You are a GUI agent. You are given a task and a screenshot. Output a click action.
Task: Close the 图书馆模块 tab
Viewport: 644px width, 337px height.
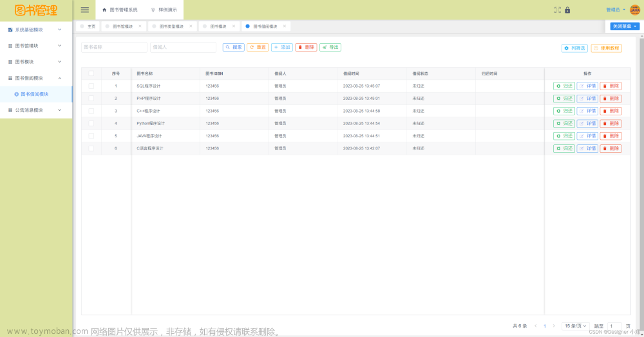pos(140,26)
